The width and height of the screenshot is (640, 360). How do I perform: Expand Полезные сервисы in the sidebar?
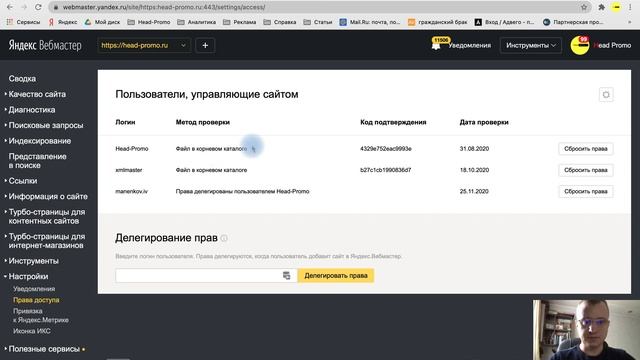[x=44, y=349]
